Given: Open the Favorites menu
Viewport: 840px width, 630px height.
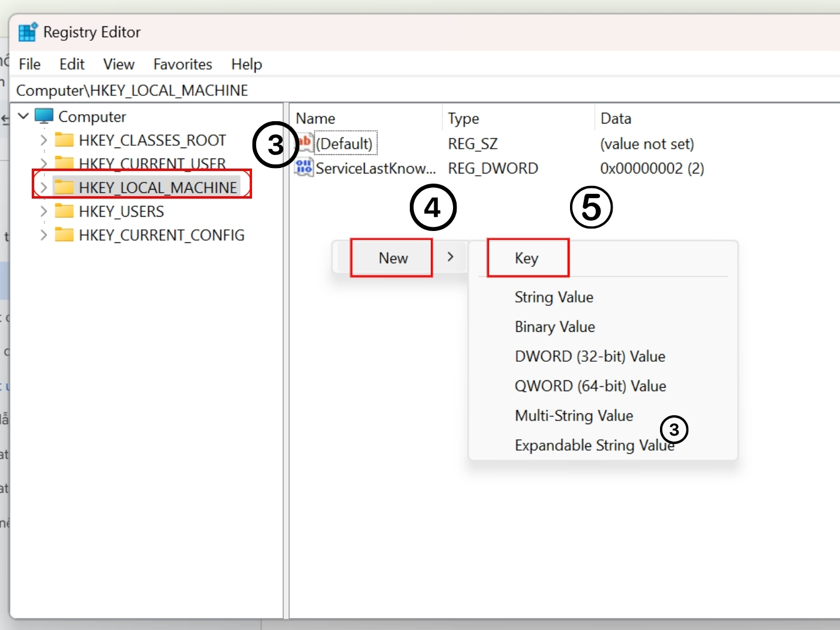Looking at the screenshot, I should click(183, 64).
